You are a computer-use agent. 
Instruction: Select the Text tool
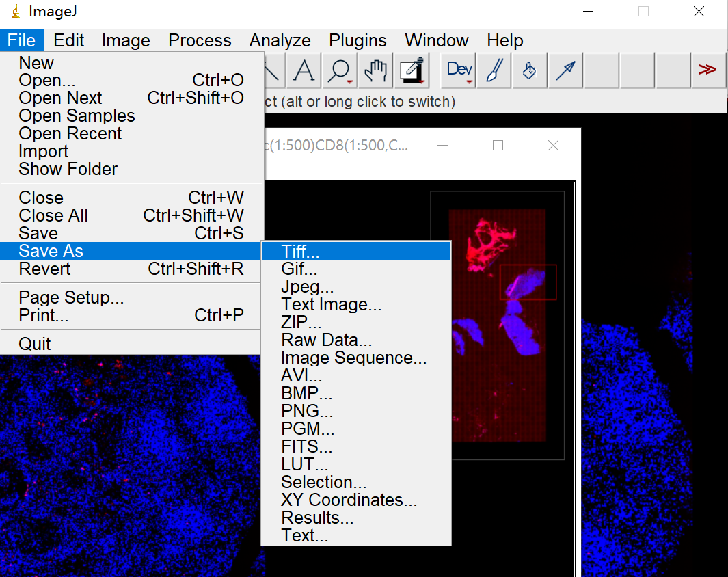(x=304, y=70)
